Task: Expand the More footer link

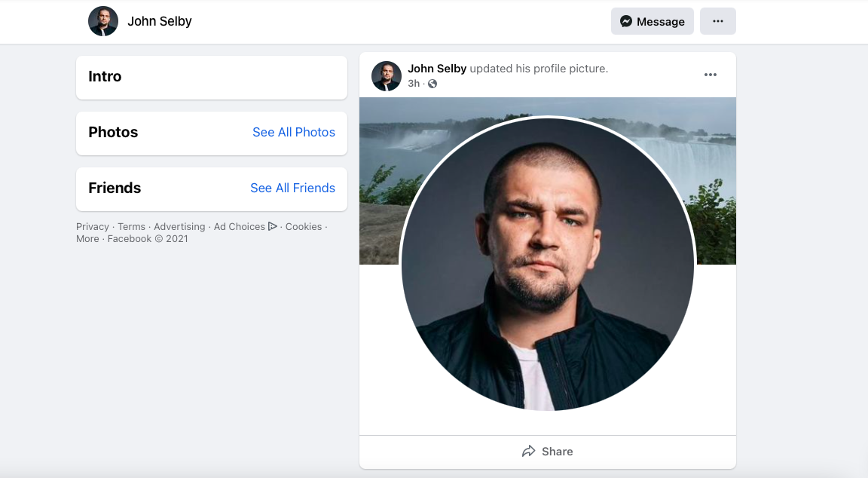Action: tap(87, 239)
